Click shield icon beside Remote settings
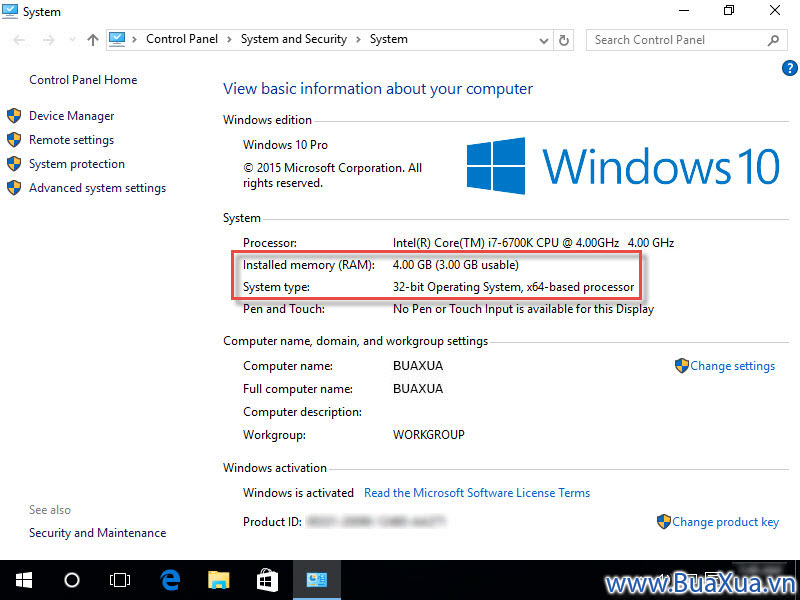 pyautogui.click(x=14, y=140)
